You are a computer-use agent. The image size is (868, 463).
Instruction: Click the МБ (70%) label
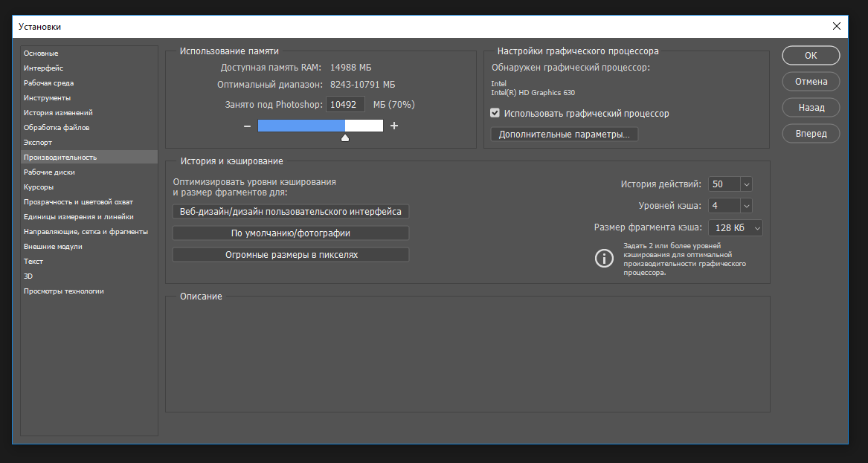[393, 105]
